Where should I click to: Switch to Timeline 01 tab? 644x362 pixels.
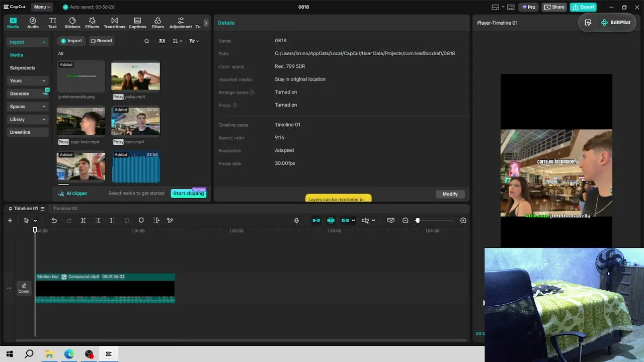point(26,209)
